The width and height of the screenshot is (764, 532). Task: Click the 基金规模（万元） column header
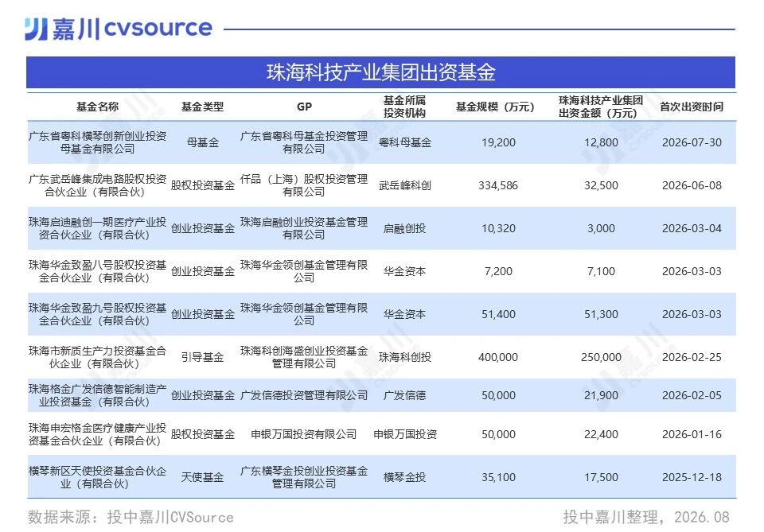(x=495, y=107)
